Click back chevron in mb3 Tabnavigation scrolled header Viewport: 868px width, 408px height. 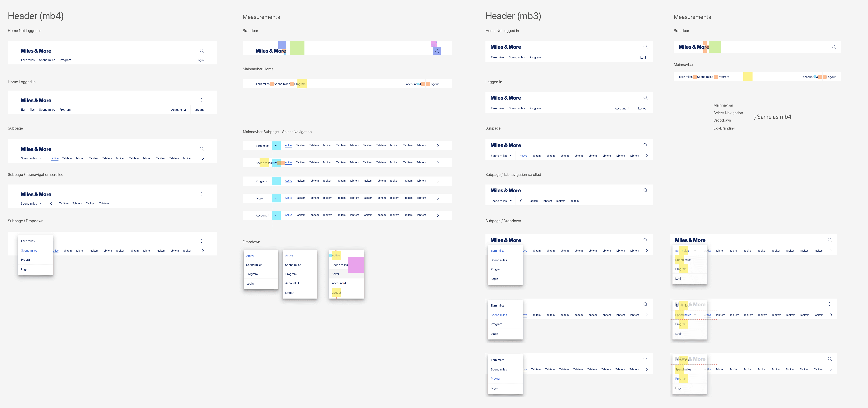pos(521,201)
